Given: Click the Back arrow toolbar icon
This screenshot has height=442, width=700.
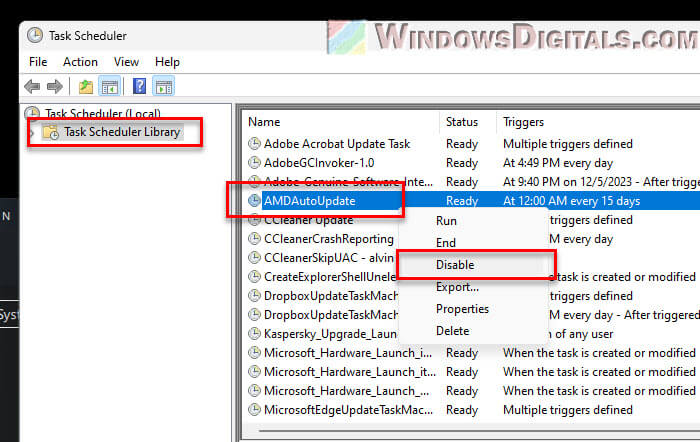Looking at the screenshot, I should coord(32,86).
